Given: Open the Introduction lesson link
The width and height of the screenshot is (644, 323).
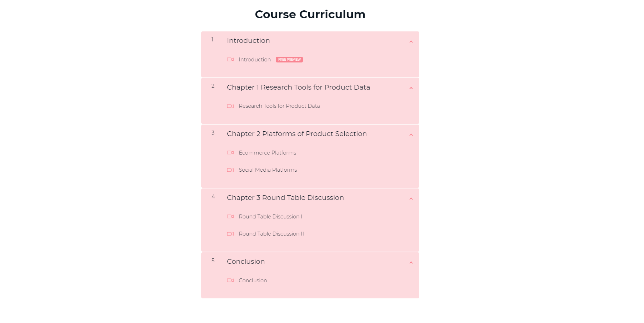Looking at the screenshot, I should click(x=255, y=60).
